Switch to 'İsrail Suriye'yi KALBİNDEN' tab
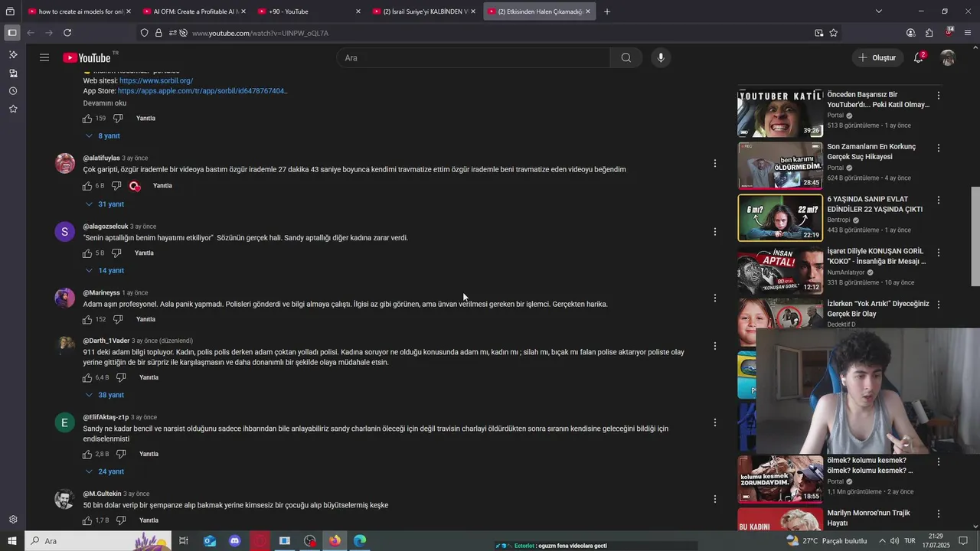980x551 pixels. click(424, 11)
